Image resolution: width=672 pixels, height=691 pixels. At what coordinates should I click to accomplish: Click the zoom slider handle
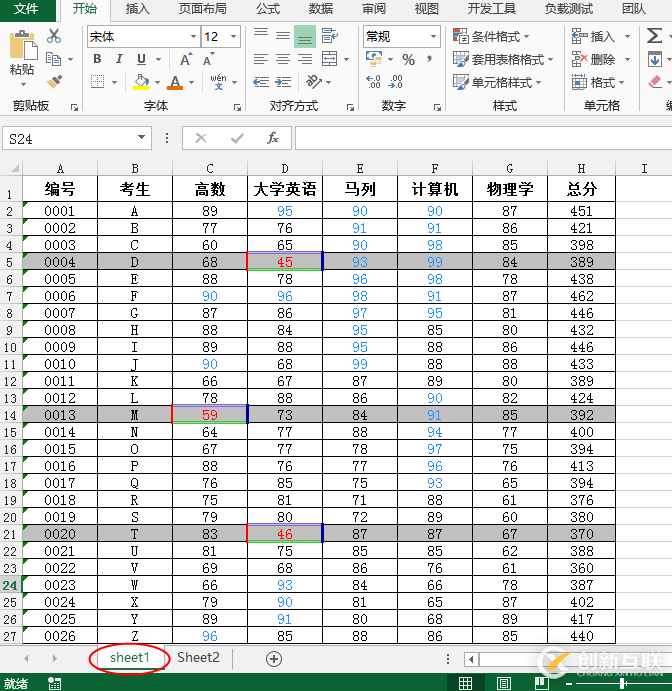pos(623,684)
